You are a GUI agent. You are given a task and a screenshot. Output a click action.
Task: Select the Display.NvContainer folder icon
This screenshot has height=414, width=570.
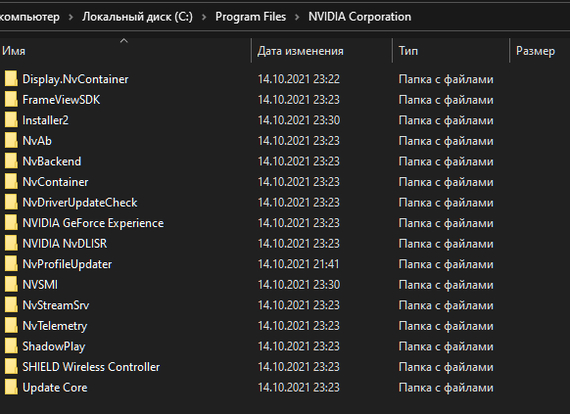click(x=11, y=79)
